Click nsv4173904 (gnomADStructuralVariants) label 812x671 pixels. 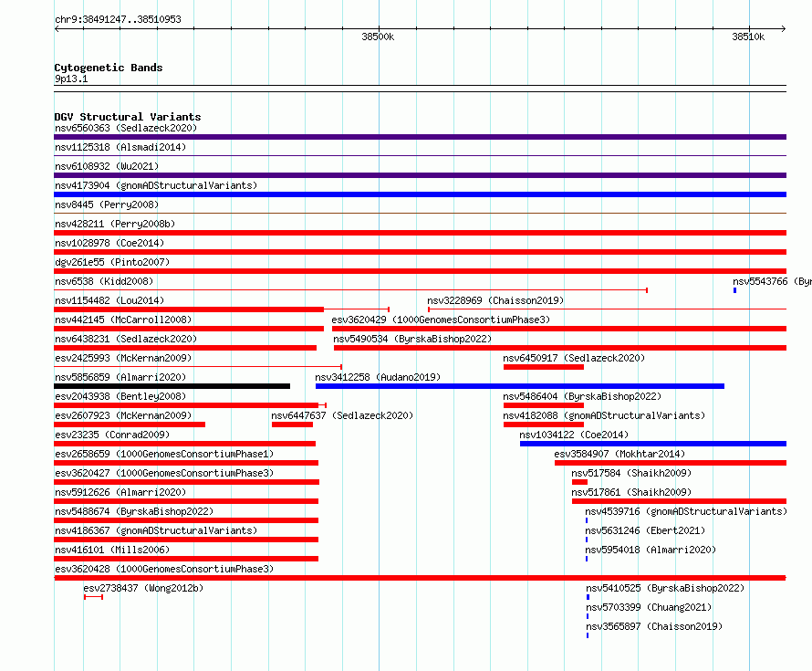(156, 185)
